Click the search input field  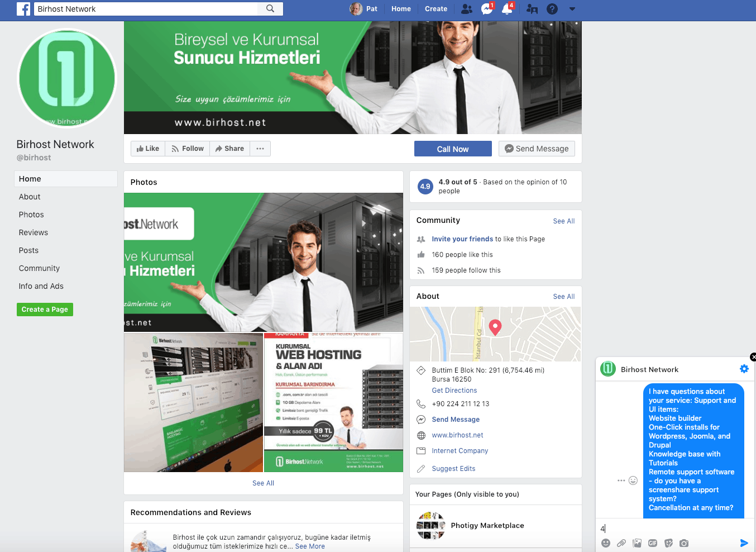146,9
